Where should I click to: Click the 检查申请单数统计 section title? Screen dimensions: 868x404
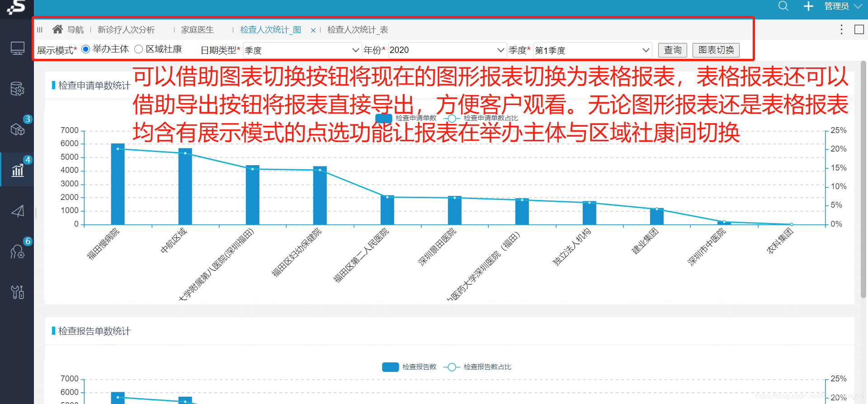[94, 86]
